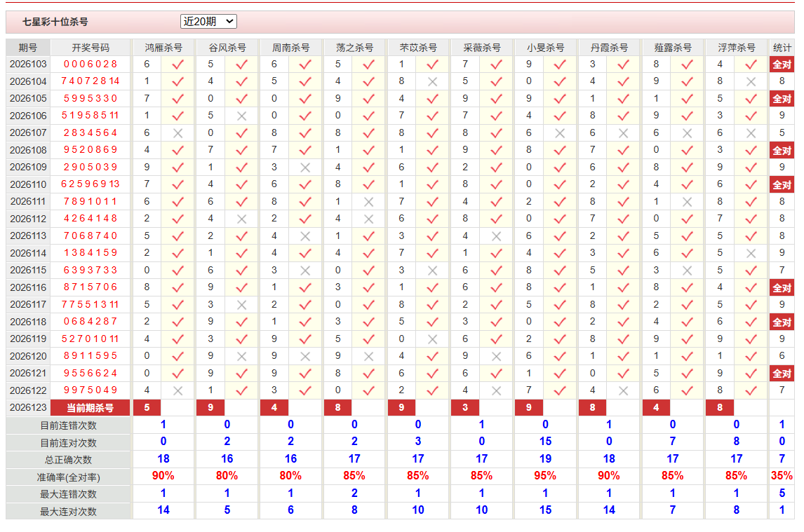The width and height of the screenshot is (804, 532).
Task: Click the X mark for 荡之杀号 in row 2026111
Action: (368, 202)
